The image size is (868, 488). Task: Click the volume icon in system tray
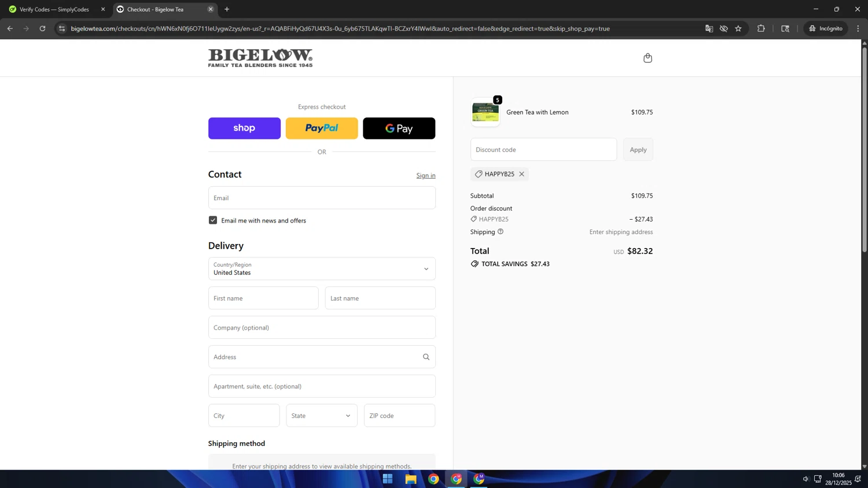pos(806,479)
